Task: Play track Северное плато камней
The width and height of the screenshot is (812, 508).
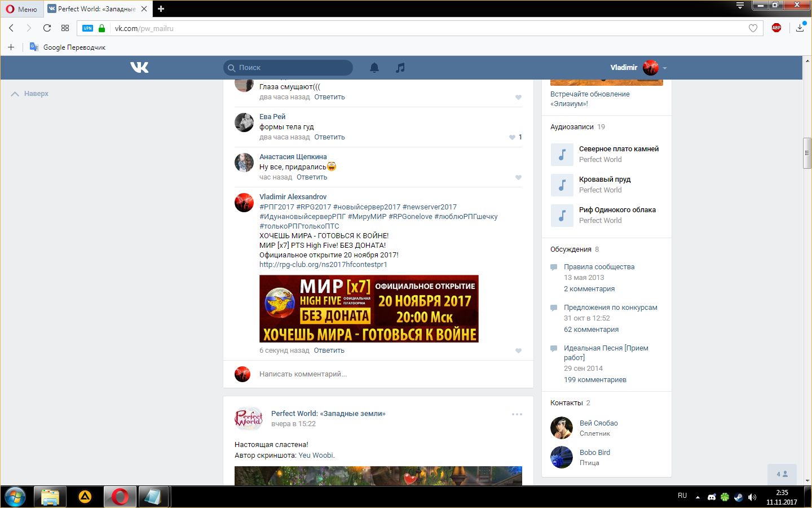Action: tap(562, 154)
